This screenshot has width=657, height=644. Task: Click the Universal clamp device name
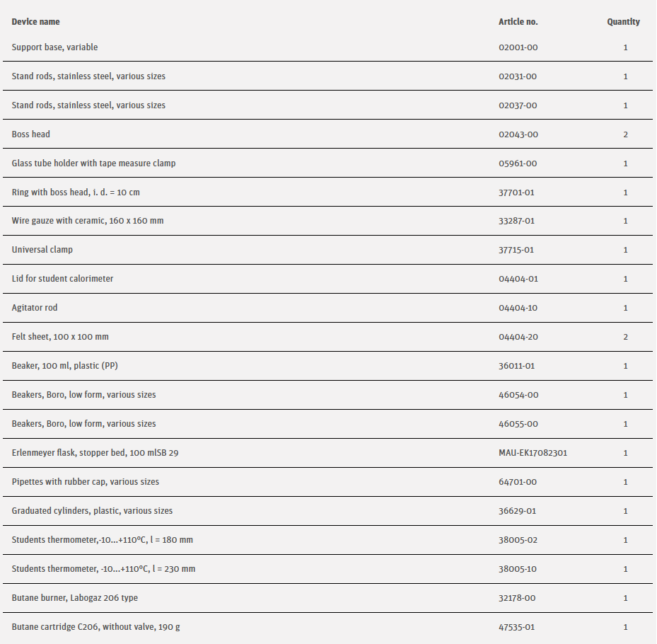tap(42, 250)
